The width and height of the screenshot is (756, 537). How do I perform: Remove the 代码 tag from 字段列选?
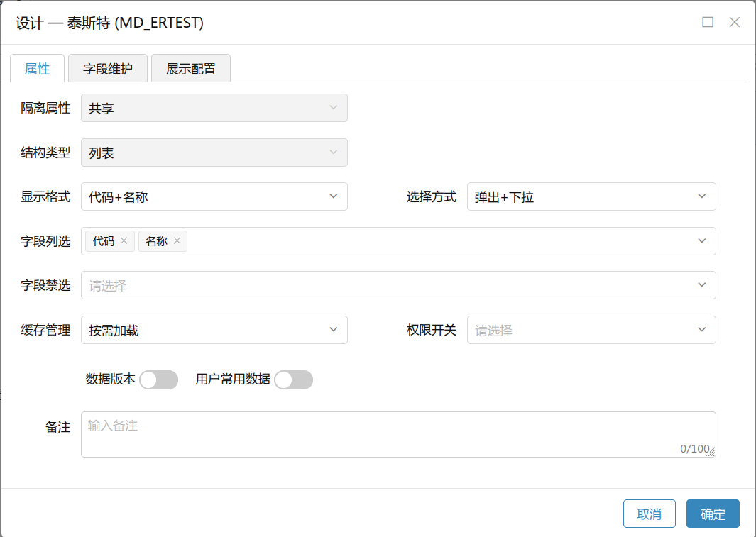pyautogui.click(x=124, y=241)
